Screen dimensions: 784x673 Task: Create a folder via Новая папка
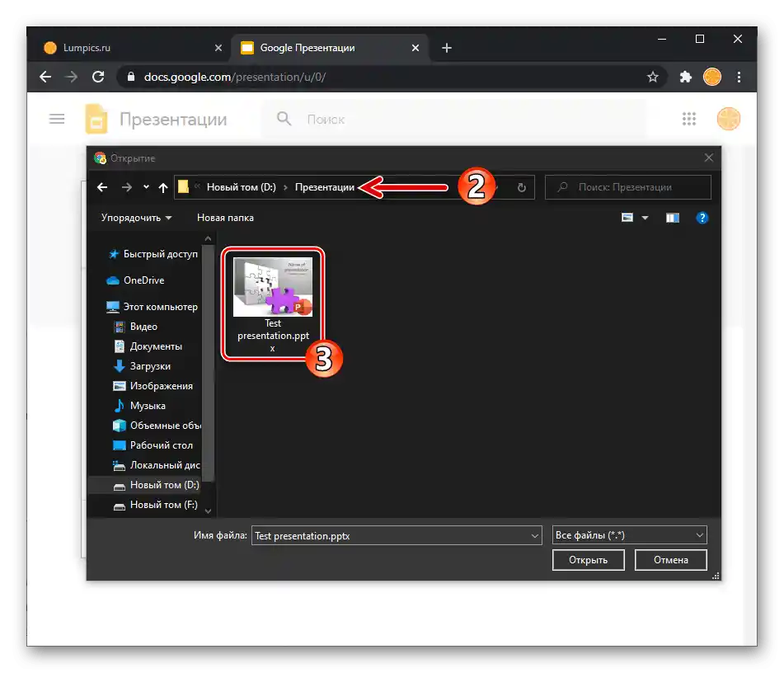click(x=224, y=217)
